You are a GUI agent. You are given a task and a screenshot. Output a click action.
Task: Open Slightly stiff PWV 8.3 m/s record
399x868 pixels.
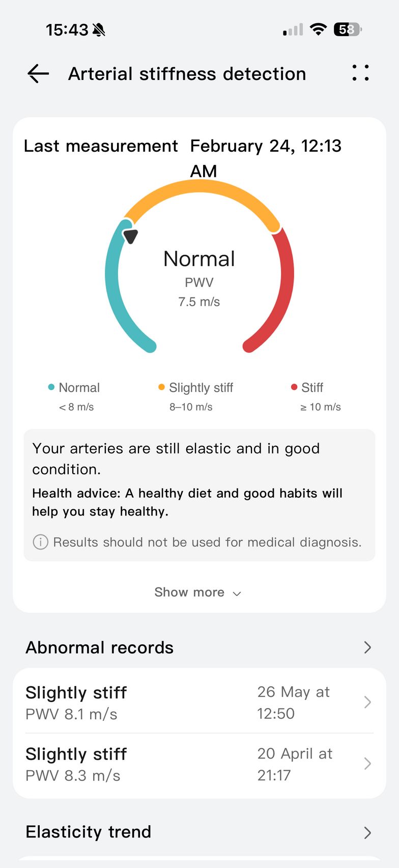click(76, 764)
